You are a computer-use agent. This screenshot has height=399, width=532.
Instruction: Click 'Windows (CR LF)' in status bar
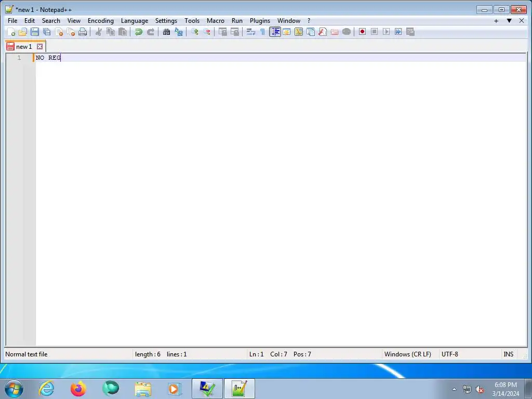coord(407,354)
